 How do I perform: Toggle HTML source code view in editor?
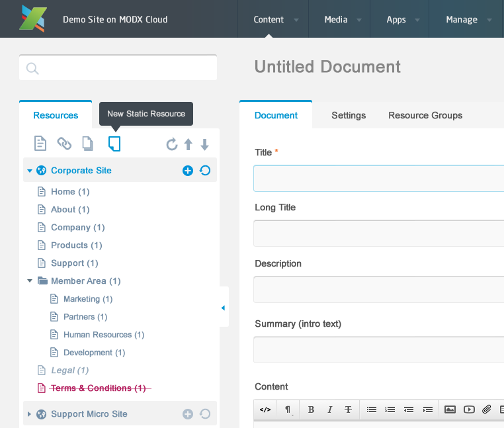click(x=265, y=409)
